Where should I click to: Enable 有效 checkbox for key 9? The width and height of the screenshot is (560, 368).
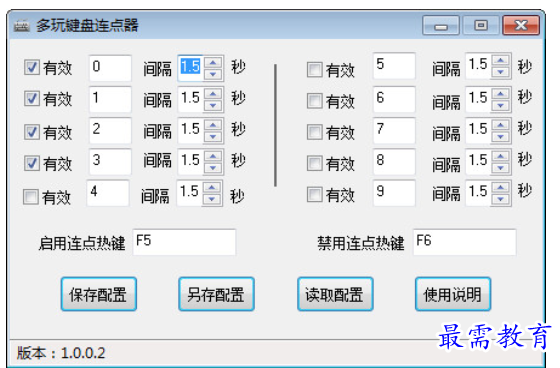314,195
